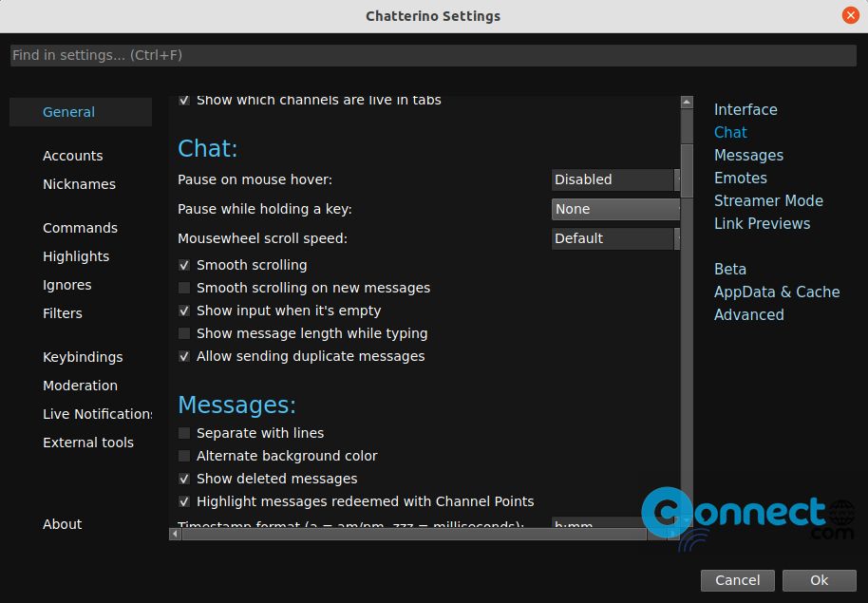Viewport: 868px width, 603px height.
Task: Open the Mousewheel scroll speed dropdown
Action: tap(615, 238)
